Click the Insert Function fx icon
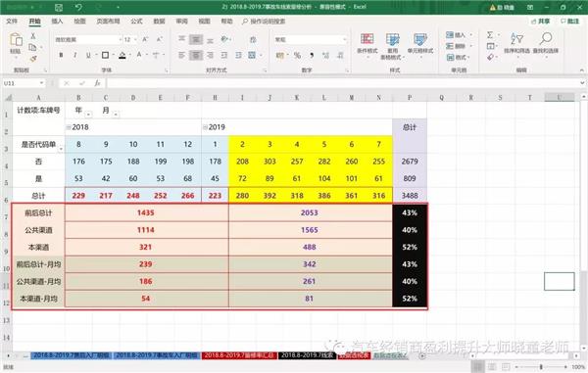 point(97,83)
